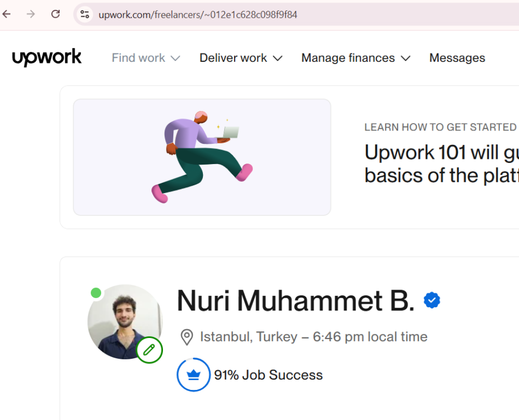Image resolution: width=519 pixels, height=420 pixels.
Task: Open the Upwork 101 heading link
Action: 441,164
